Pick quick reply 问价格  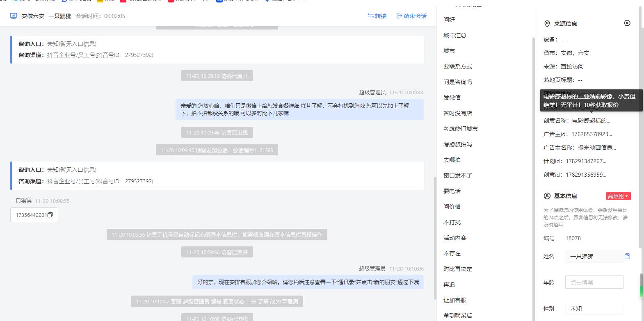click(x=452, y=207)
